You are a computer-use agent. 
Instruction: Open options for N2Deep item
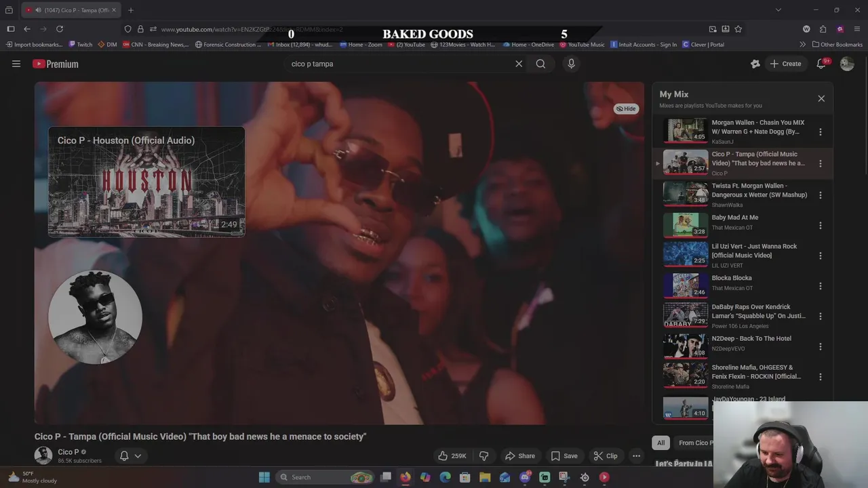point(820,347)
